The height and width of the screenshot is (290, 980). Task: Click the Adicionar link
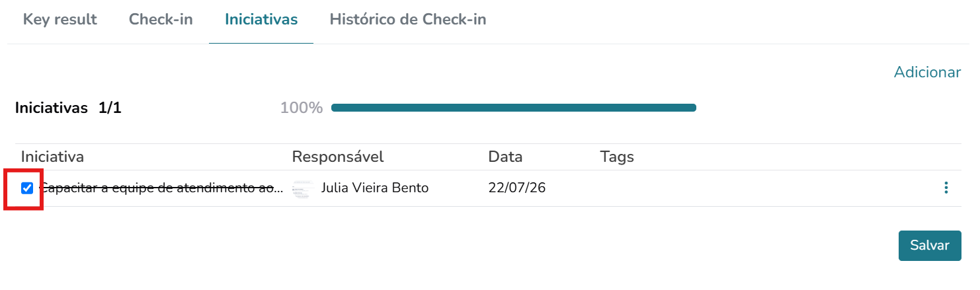click(x=927, y=73)
